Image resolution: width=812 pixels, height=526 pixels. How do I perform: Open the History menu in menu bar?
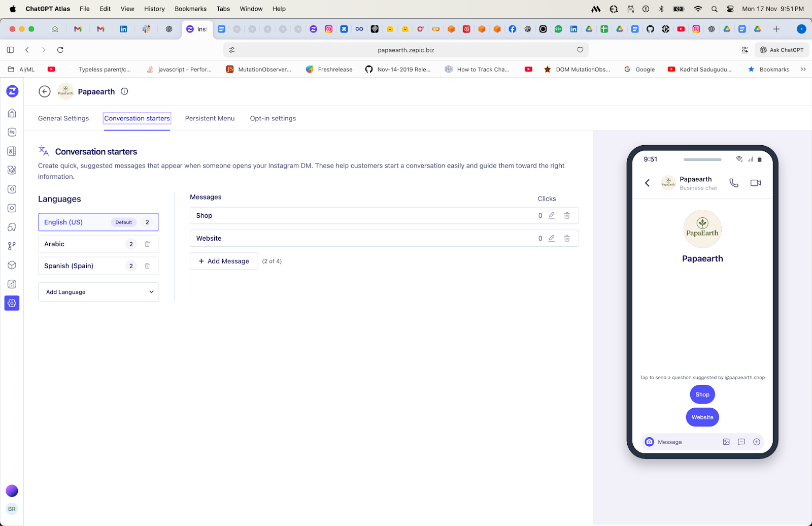154,9
